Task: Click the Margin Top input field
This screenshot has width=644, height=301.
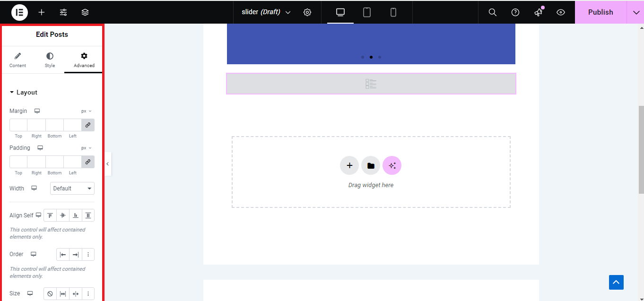Action: [x=18, y=125]
